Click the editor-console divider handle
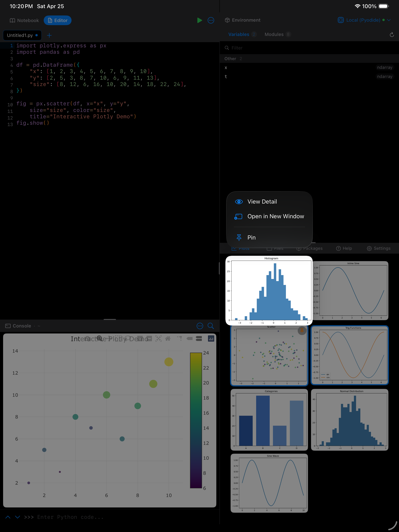The height and width of the screenshot is (532, 399). (110, 319)
